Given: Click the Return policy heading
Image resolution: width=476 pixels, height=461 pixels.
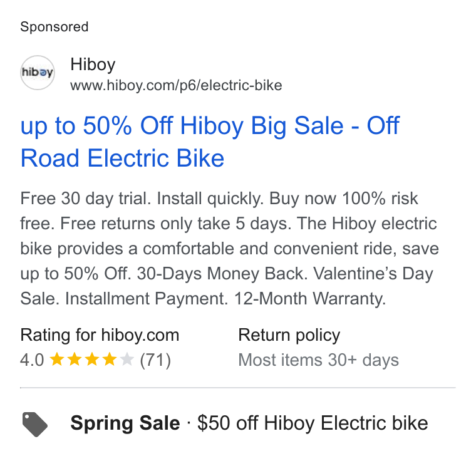Looking at the screenshot, I should (289, 335).
